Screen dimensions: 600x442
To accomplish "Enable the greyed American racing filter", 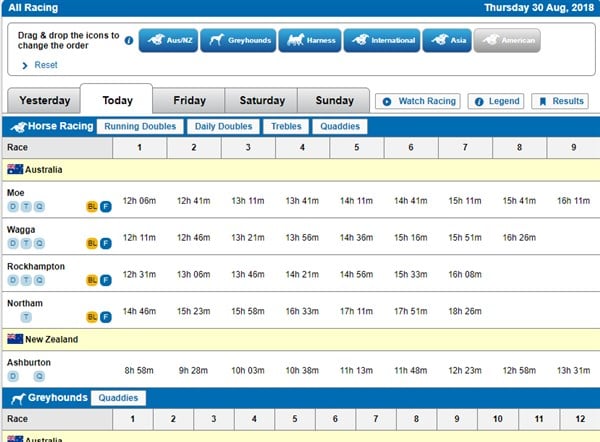I will tap(507, 40).
